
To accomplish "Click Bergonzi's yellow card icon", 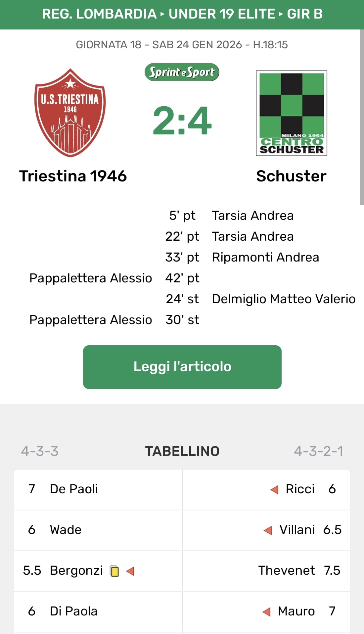I will tap(114, 571).
